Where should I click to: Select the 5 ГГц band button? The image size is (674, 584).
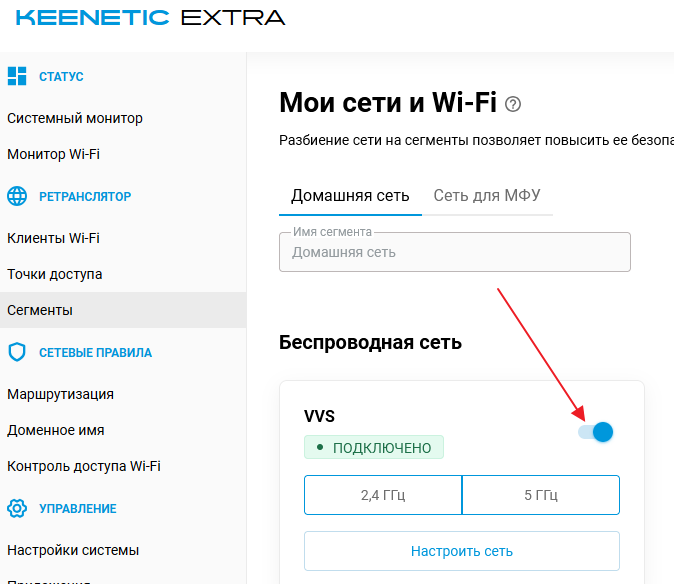coord(541,495)
